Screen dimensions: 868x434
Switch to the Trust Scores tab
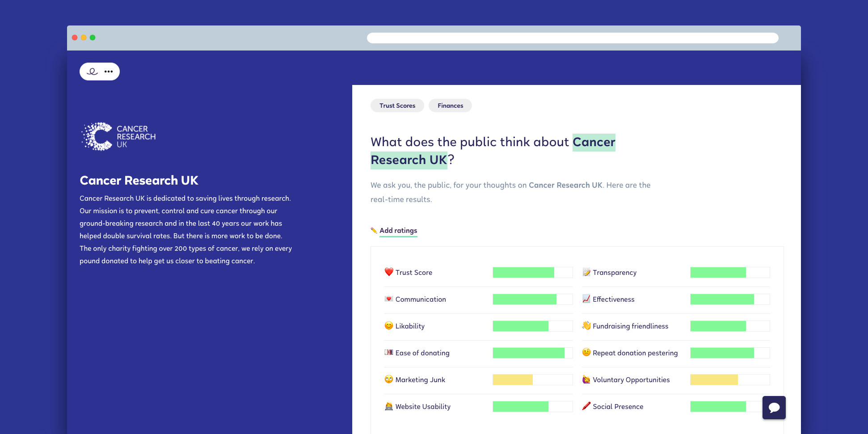point(397,105)
